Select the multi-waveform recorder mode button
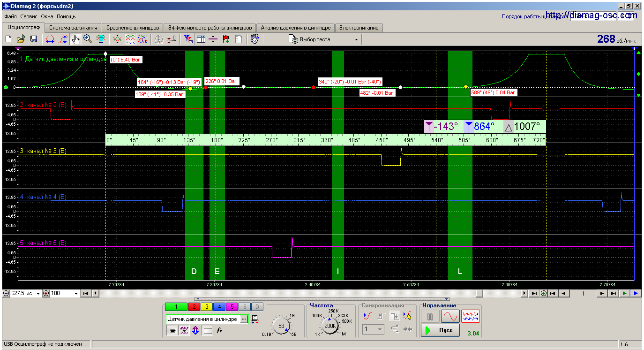Screen dimensions: 644x350 coord(471,316)
